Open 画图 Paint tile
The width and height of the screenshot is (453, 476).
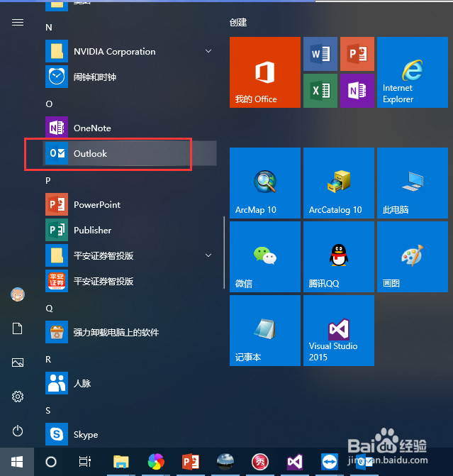(413, 257)
